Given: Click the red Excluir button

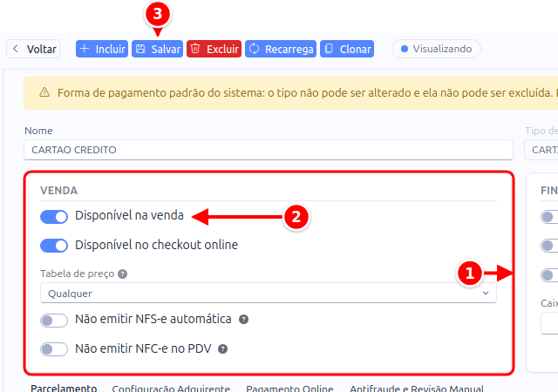Looking at the screenshot, I should tap(214, 49).
